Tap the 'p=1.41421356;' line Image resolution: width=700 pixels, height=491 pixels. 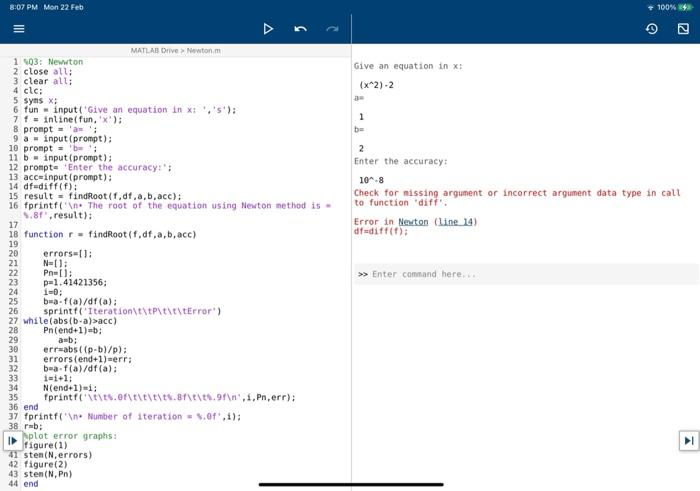75,283
